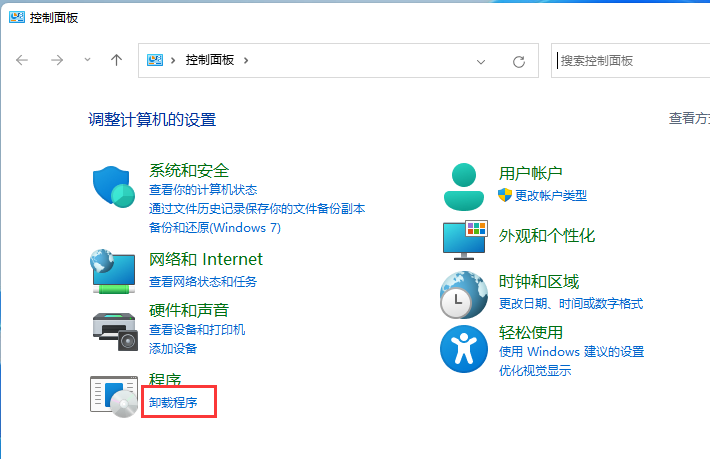
Task: Open 硬件和声音 category
Action: [189, 311]
